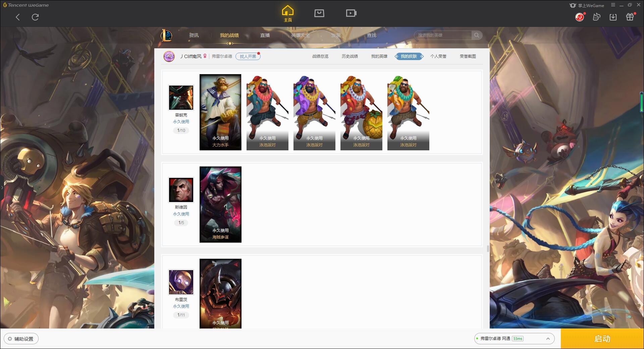This screenshot has height=349, width=644.
Task: Click the 1/5 skin count badge
Action: pyautogui.click(x=181, y=223)
